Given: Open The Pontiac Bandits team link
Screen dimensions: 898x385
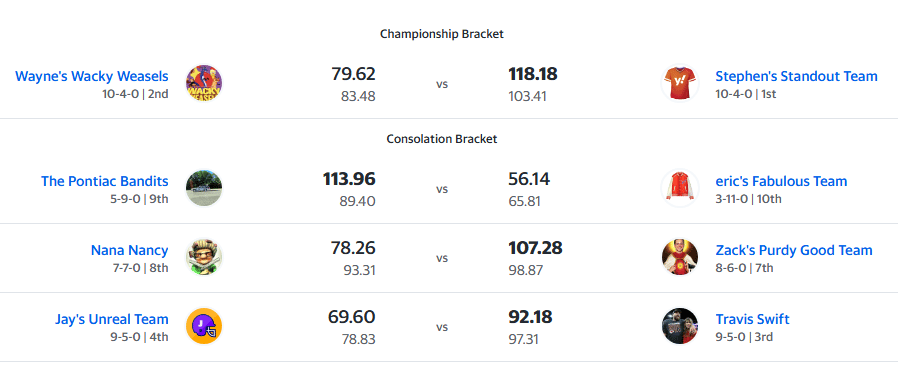Looking at the screenshot, I should coord(105,181).
